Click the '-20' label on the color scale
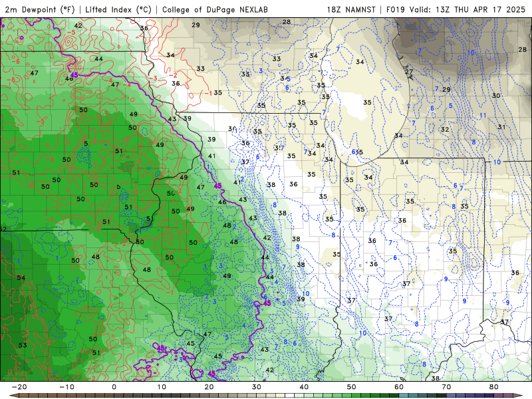This screenshot has width=532, height=399. (x=19, y=387)
